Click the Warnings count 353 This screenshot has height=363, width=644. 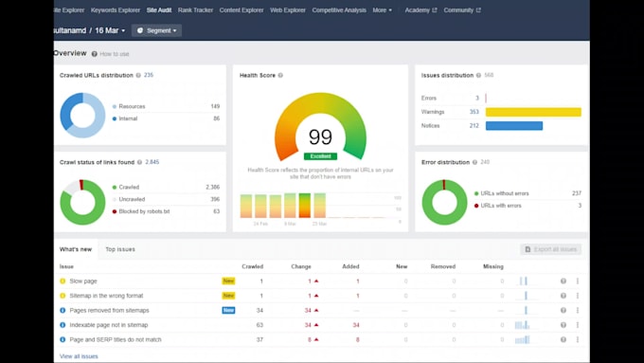click(474, 112)
